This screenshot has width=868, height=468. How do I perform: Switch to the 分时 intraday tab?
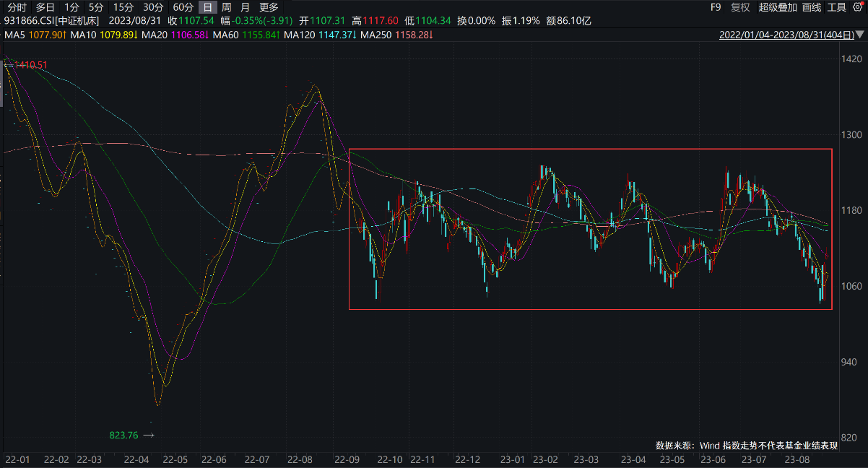[17, 7]
